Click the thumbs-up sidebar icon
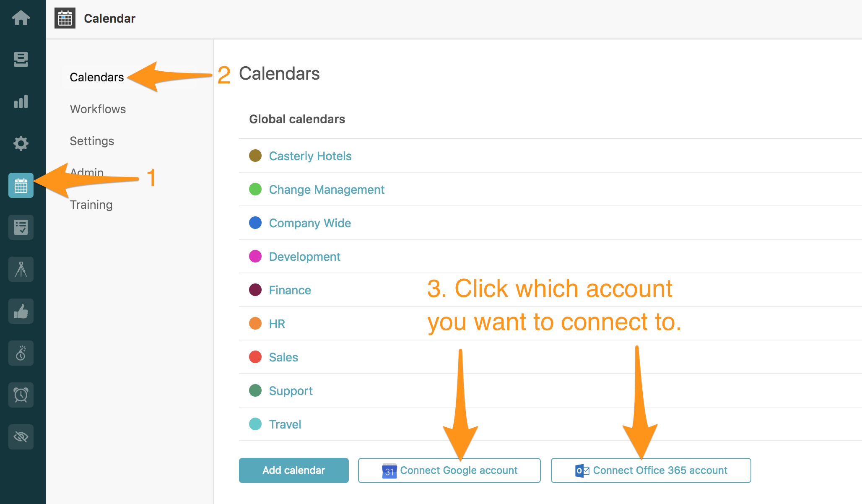This screenshot has height=504, width=862. tap(21, 311)
